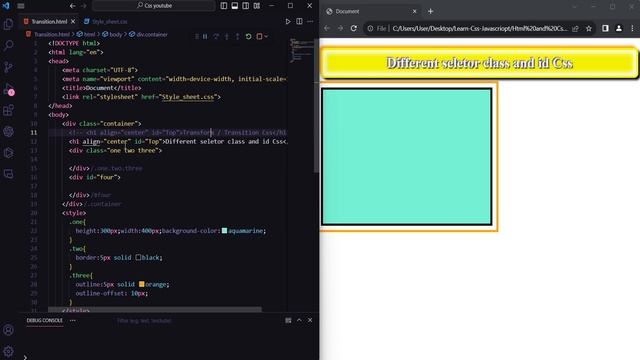Select the Document tab in Chrome
Viewport: 640px width, 360px height.
point(371,11)
